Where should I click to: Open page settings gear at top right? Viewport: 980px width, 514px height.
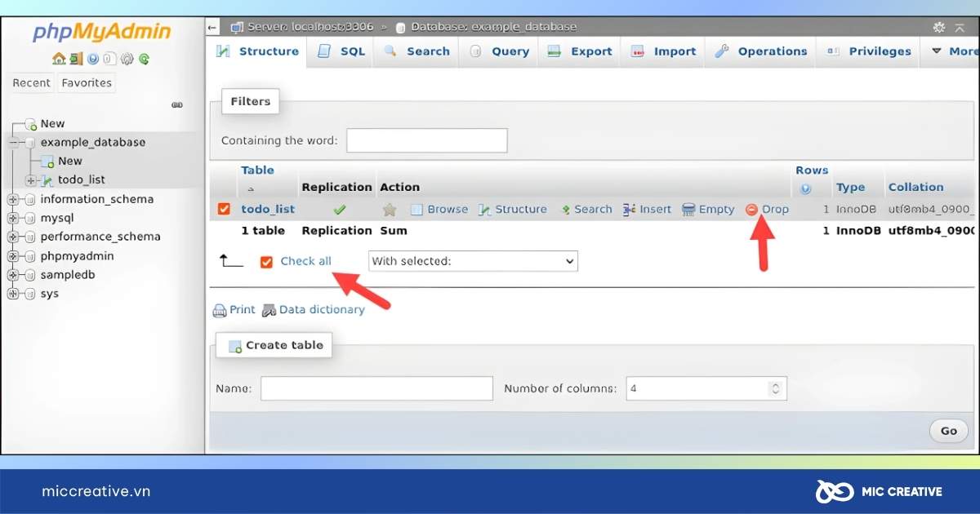click(939, 27)
